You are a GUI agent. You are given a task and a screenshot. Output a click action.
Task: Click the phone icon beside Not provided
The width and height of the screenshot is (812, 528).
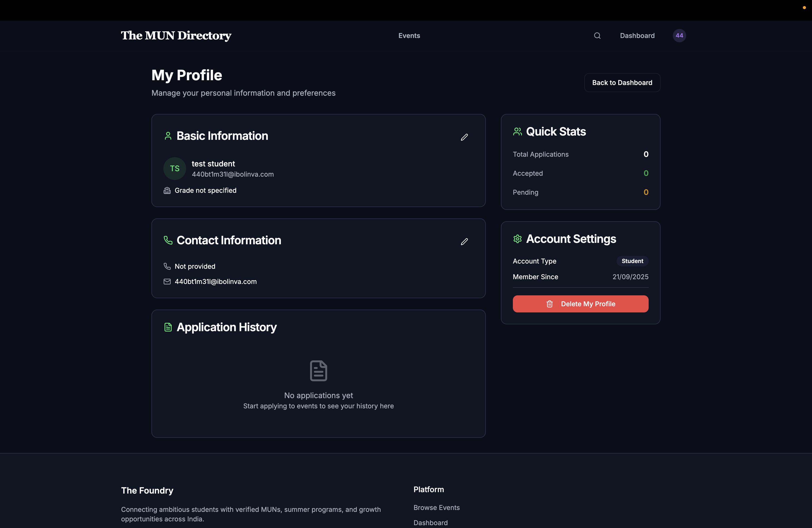[x=167, y=266]
